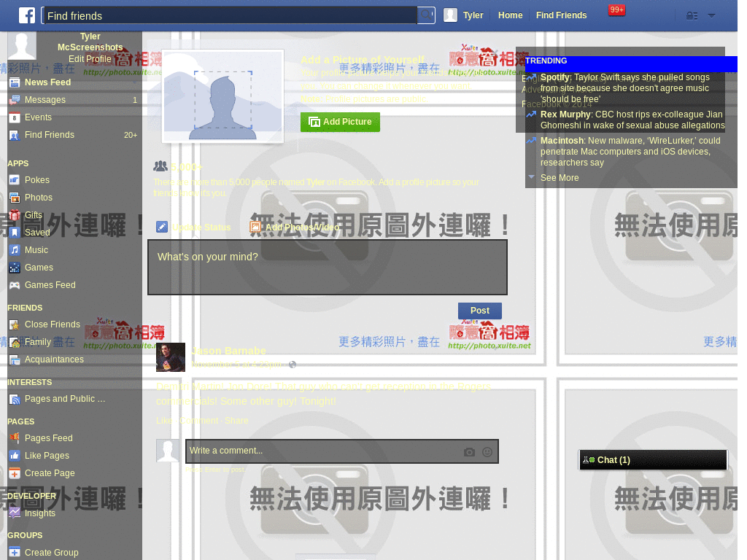747x560 pixels.
Task: Open Saved bookmark icon
Action: [15, 233]
